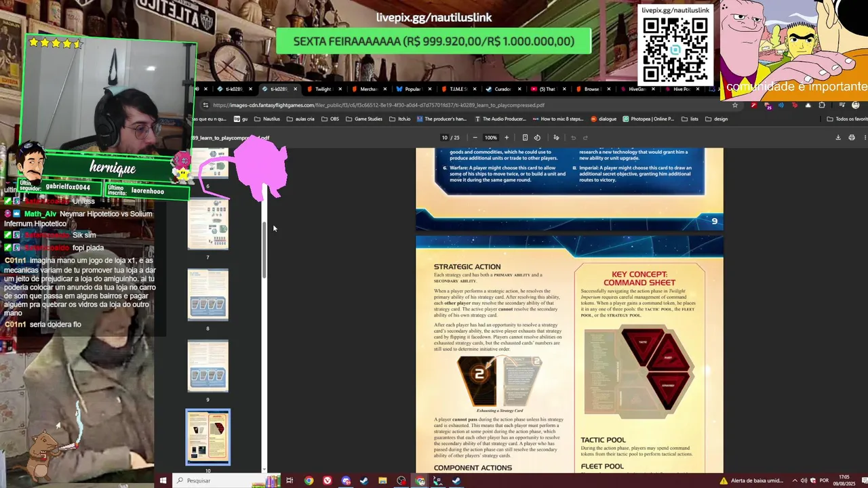Viewport: 868px width, 488px height.
Task: Switch to the (5) That YouTube tab
Action: [547, 89]
